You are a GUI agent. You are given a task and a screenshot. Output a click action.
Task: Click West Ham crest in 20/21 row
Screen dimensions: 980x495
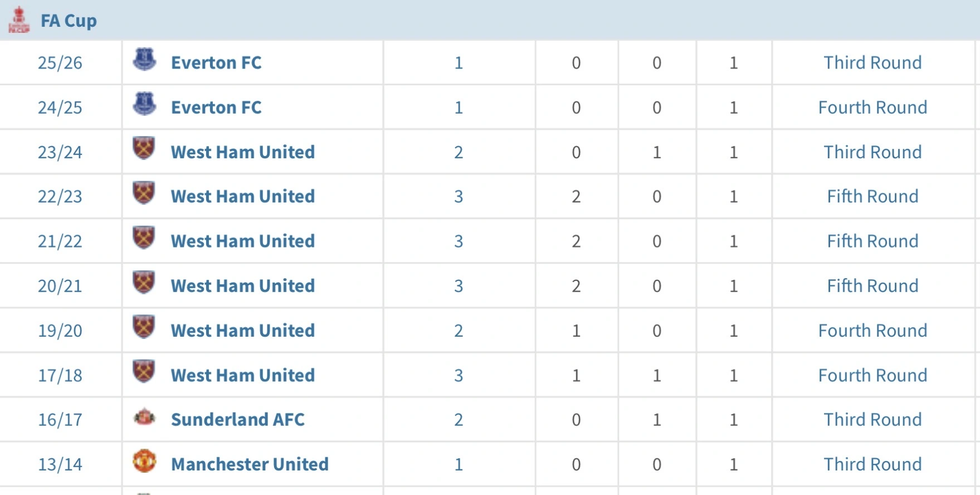point(144,282)
